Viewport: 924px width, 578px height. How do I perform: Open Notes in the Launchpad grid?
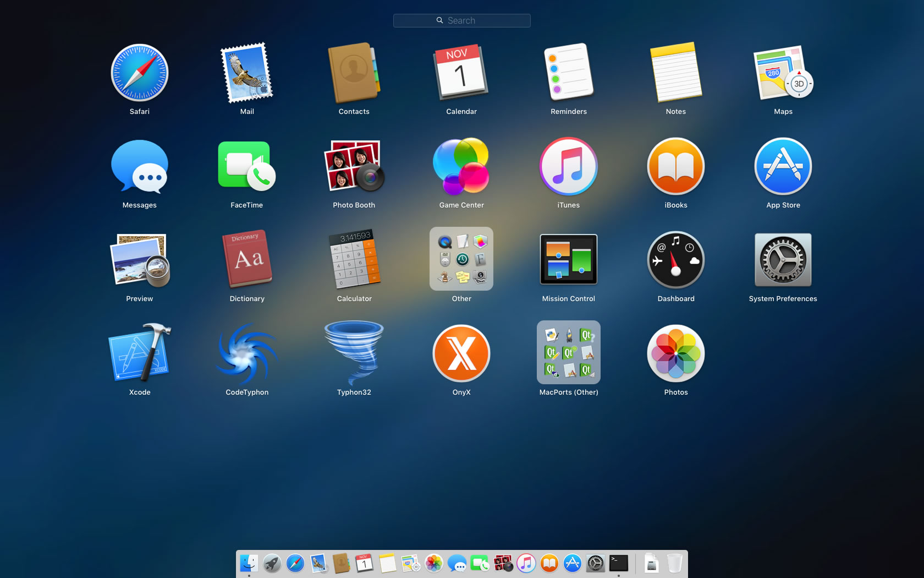click(676, 73)
